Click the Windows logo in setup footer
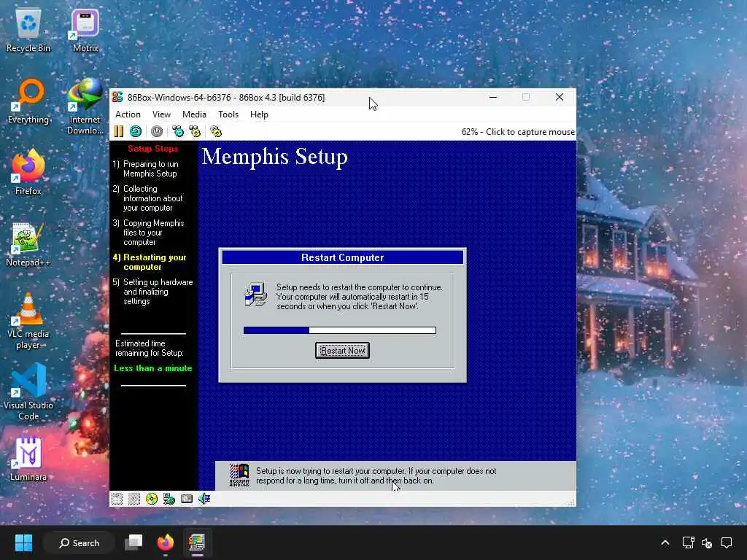 pos(239,475)
